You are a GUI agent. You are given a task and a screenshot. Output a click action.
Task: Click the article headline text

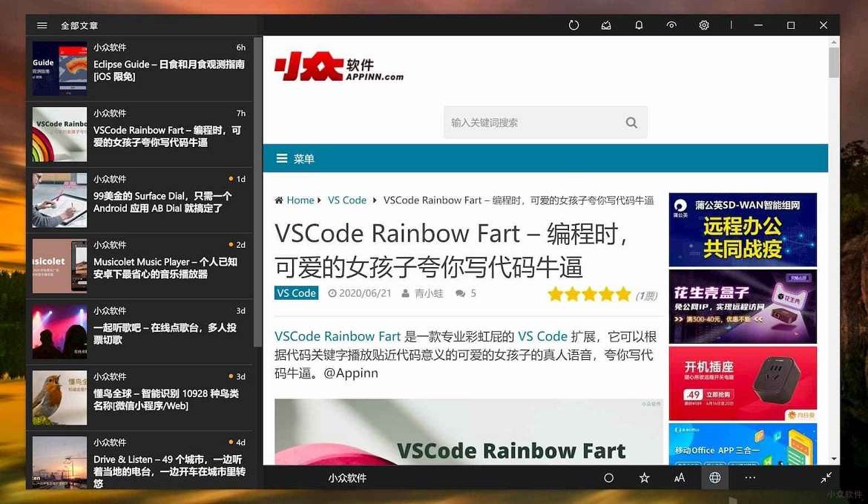click(451, 250)
